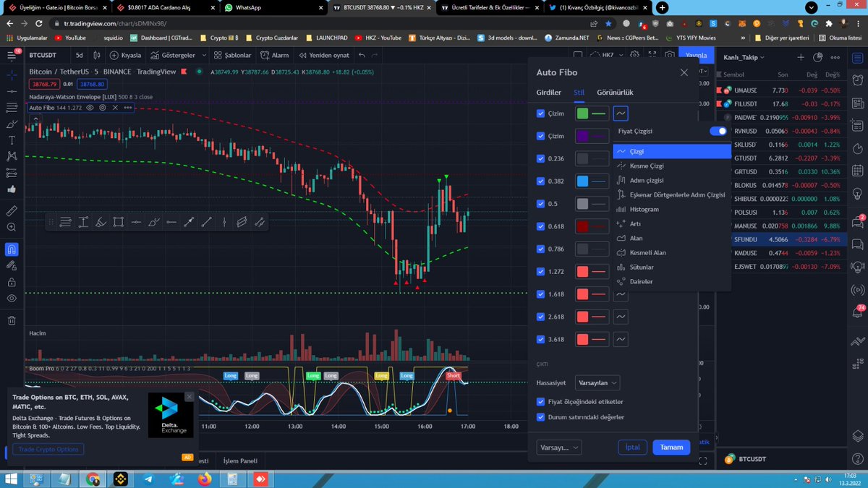Open alarms panel in right sidebar
Viewport: 868px width, 488px height.
(x=857, y=79)
